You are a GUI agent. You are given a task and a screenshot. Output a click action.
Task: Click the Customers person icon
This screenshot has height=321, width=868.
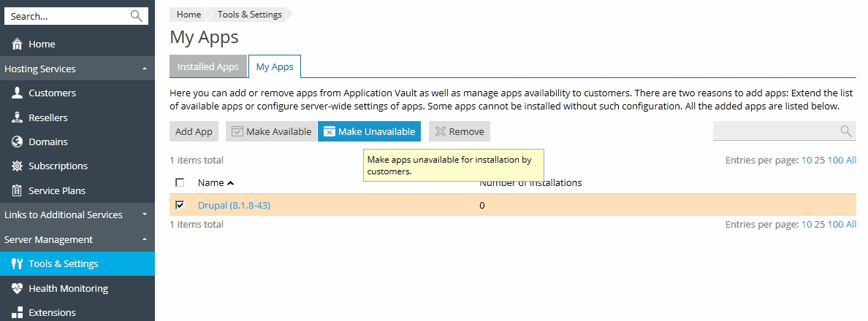(18, 93)
